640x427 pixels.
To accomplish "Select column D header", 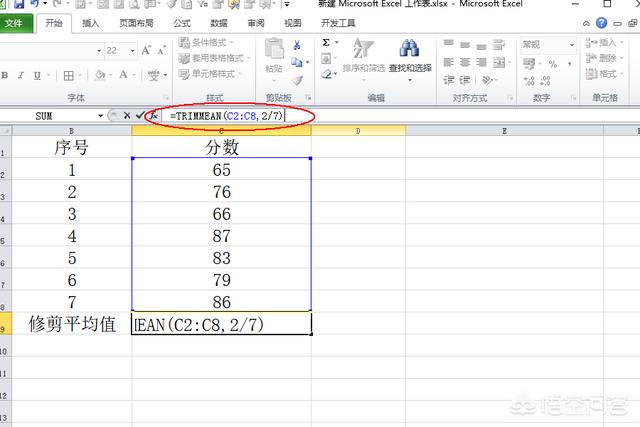I will (x=358, y=131).
